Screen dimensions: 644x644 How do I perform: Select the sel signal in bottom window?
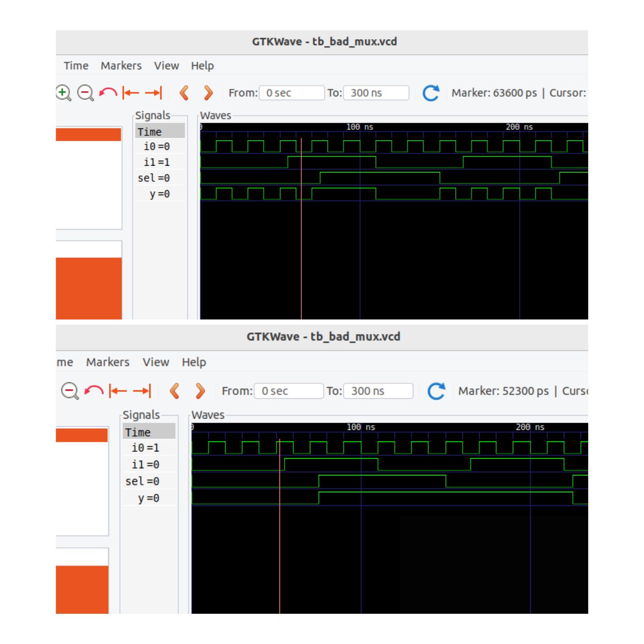coord(142,481)
